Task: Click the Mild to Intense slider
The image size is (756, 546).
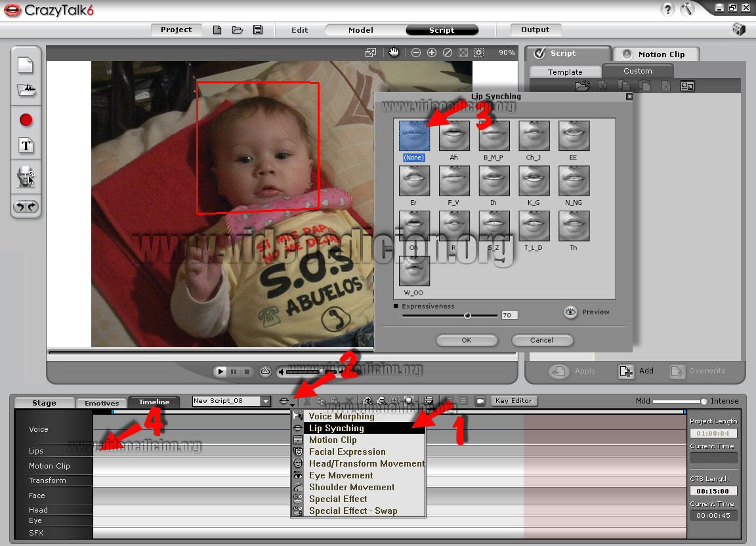Action: tap(679, 401)
